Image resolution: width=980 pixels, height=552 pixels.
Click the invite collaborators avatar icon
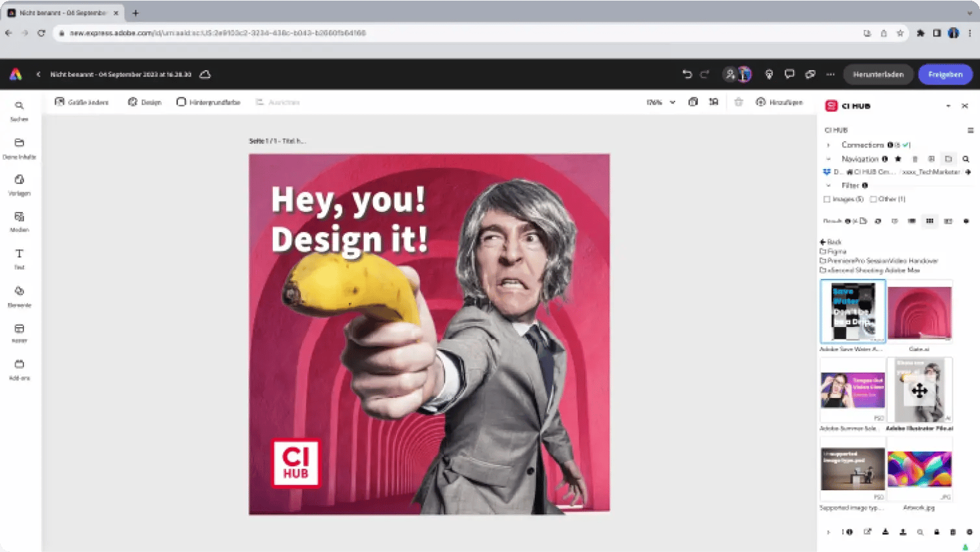tap(730, 74)
